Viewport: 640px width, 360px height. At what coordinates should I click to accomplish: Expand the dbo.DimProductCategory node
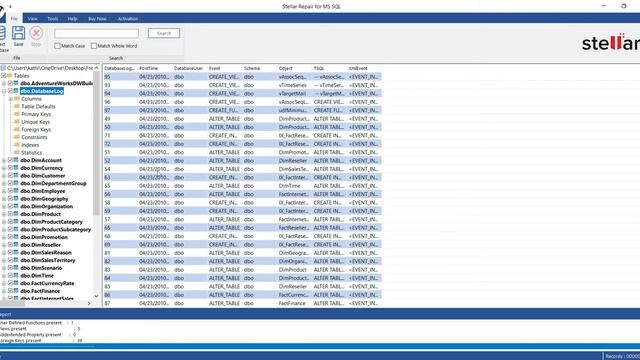tap(4, 222)
